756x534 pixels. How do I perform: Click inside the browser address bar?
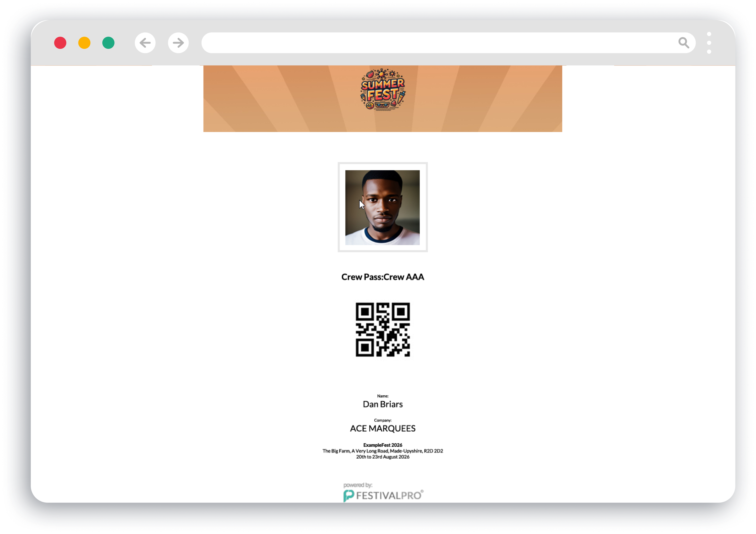(x=428, y=43)
